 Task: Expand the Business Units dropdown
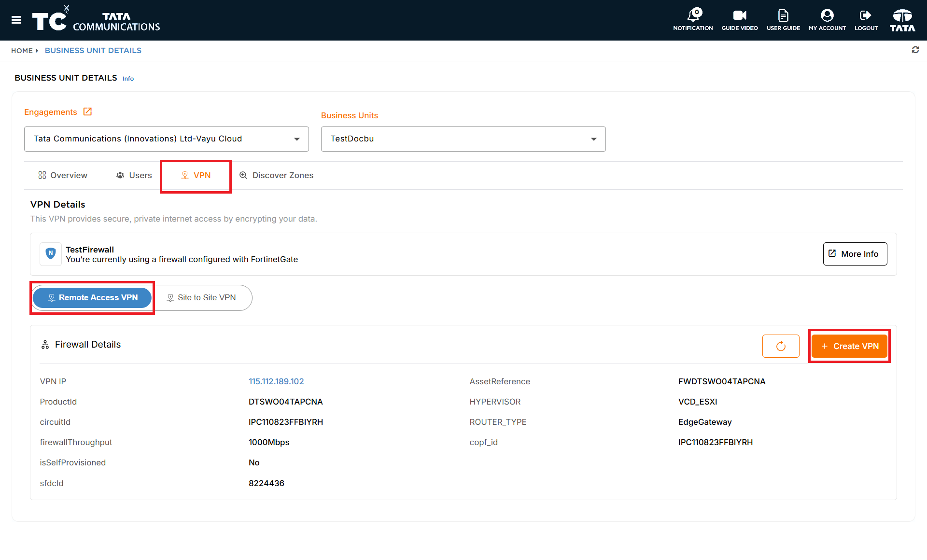pos(463,139)
